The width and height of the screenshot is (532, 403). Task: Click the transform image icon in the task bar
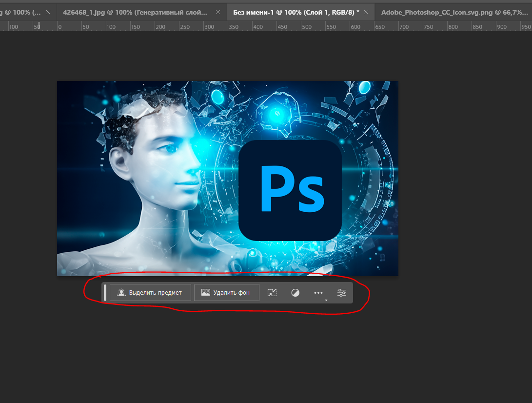272,293
